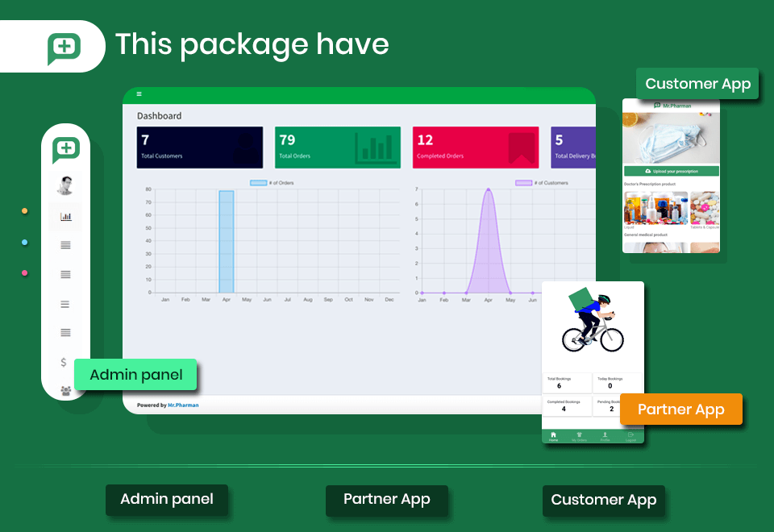Select the bar chart dashboard icon in sidebar
Image resolution: width=774 pixels, height=532 pixels.
click(x=65, y=216)
